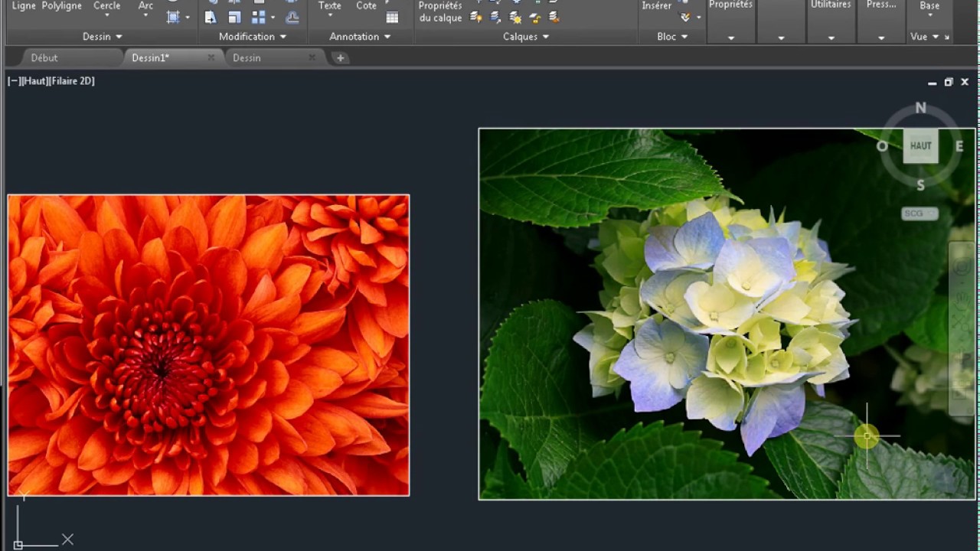Click the layer icon with sun symbol

point(515,17)
